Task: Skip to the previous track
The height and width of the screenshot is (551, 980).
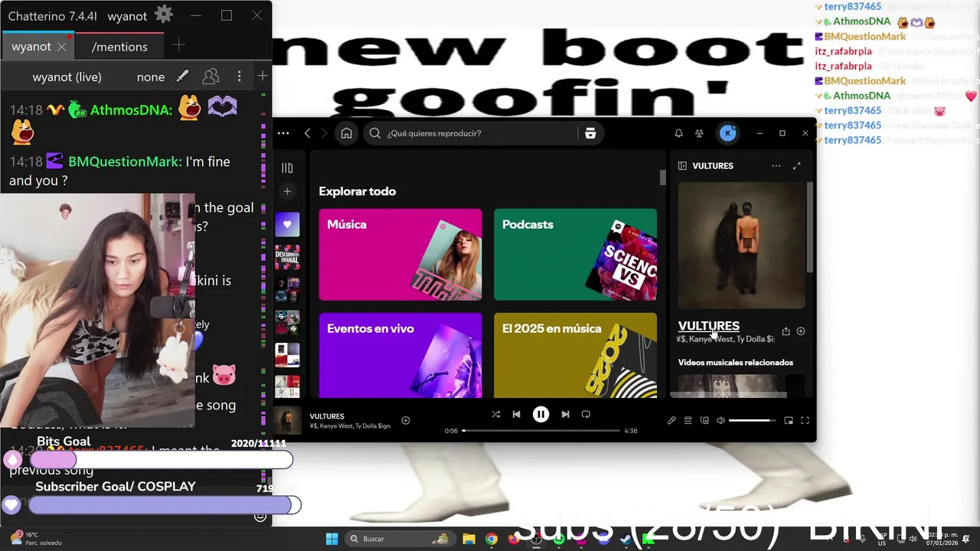Action: 516,414
